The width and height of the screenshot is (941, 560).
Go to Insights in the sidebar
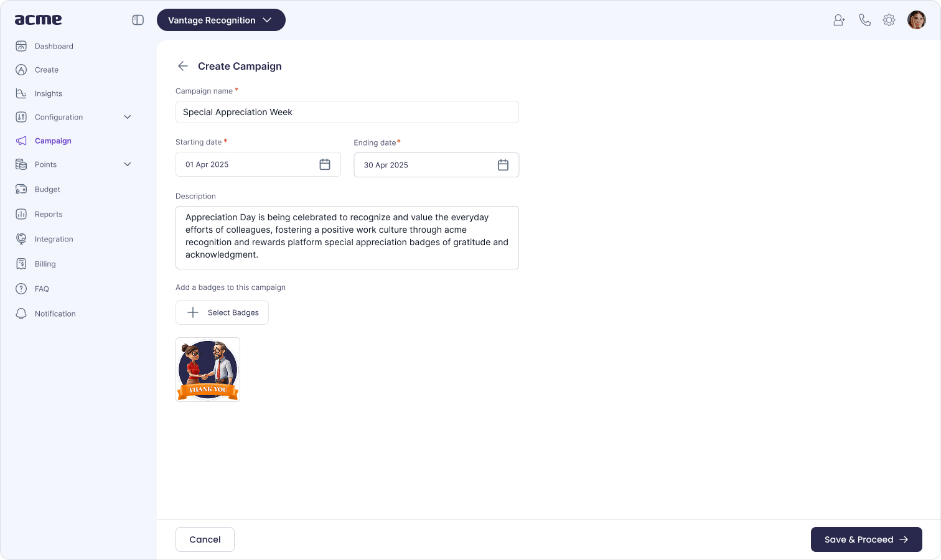point(49,93)
